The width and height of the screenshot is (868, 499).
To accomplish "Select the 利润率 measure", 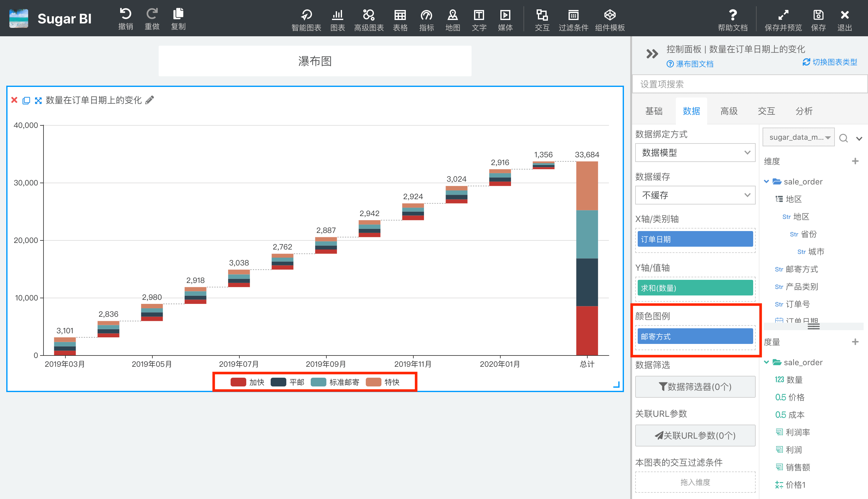I will tap(793, 432).
